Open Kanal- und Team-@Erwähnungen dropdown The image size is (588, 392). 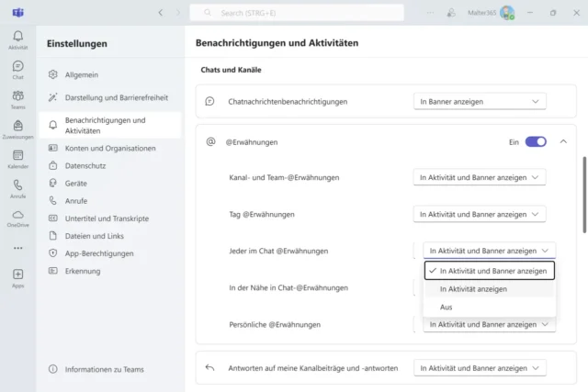pyautogui.click(x=481, y=177)
